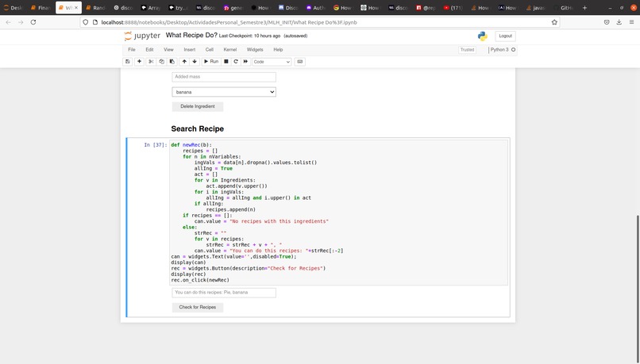The width and height of the screenshot is (640, 364).
Task: Open the command palette keyboard icon
Action: pos(300,62)
